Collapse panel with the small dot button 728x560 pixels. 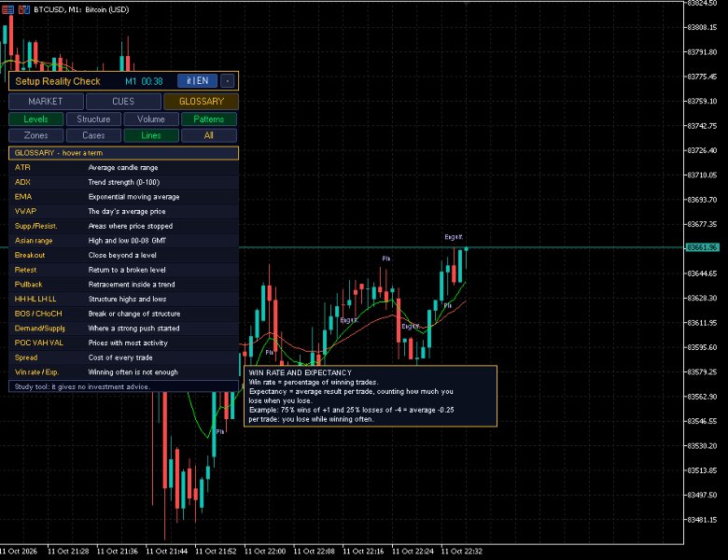(x=228, y=81)
